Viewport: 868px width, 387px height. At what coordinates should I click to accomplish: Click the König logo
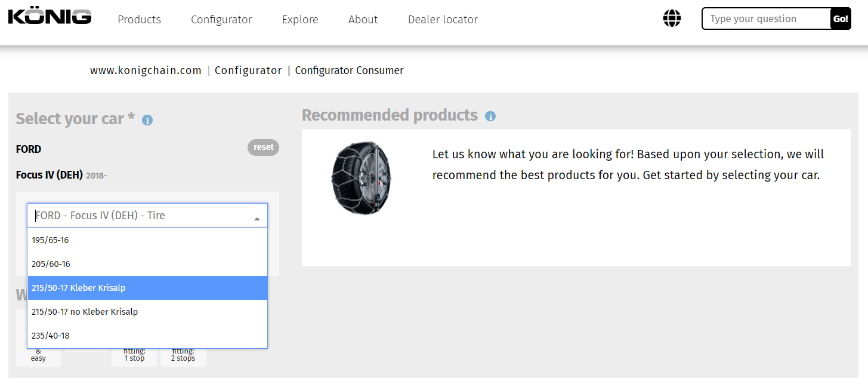[x=50, y=17]
